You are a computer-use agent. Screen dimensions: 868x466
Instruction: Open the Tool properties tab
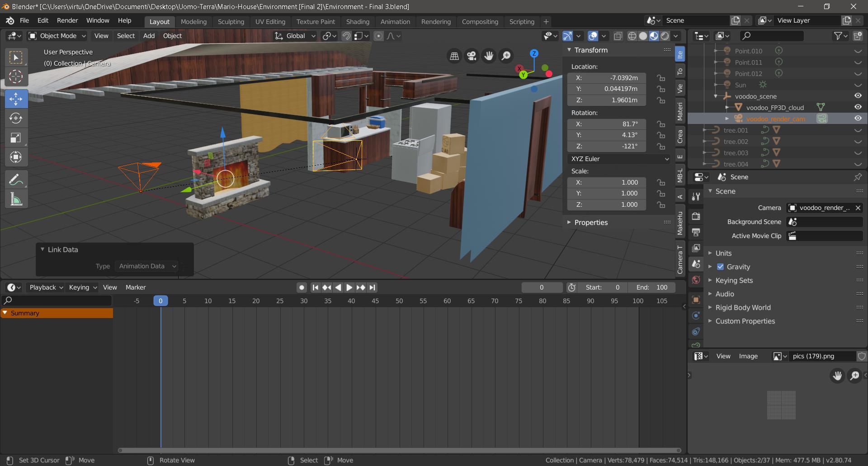[x=696, y=197]
